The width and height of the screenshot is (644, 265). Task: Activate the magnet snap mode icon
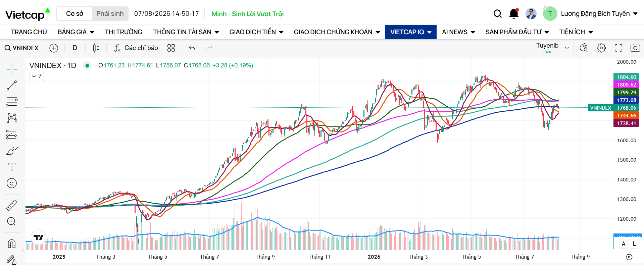[12, 244]
